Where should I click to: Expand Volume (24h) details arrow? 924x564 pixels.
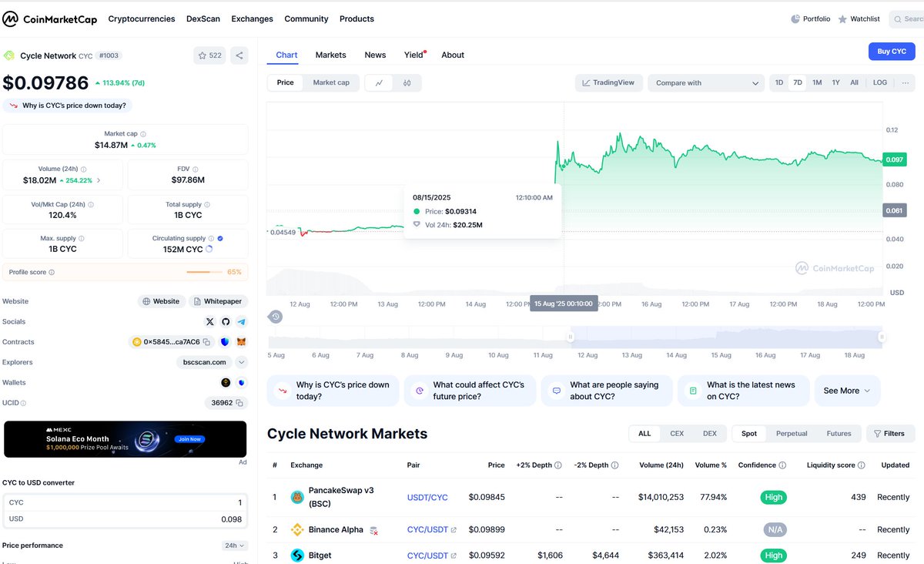[x=98, y=180]
